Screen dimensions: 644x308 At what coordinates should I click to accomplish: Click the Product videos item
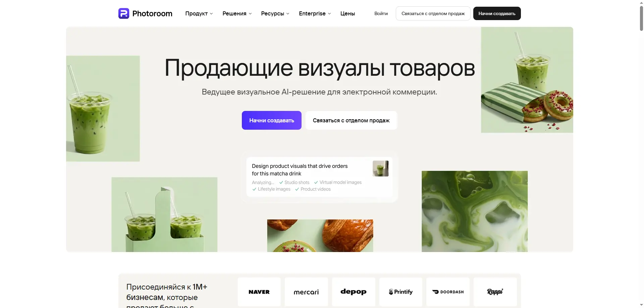click(313, 189)
